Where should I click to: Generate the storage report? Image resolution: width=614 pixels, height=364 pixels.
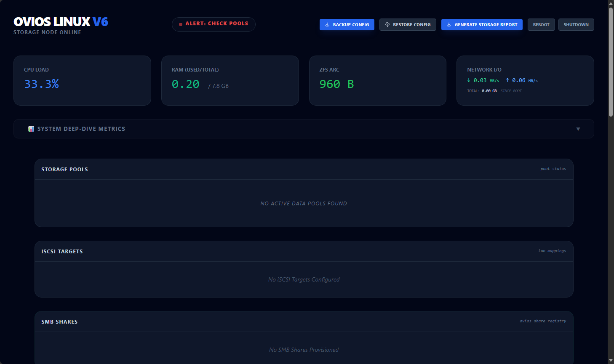[482, 24]
